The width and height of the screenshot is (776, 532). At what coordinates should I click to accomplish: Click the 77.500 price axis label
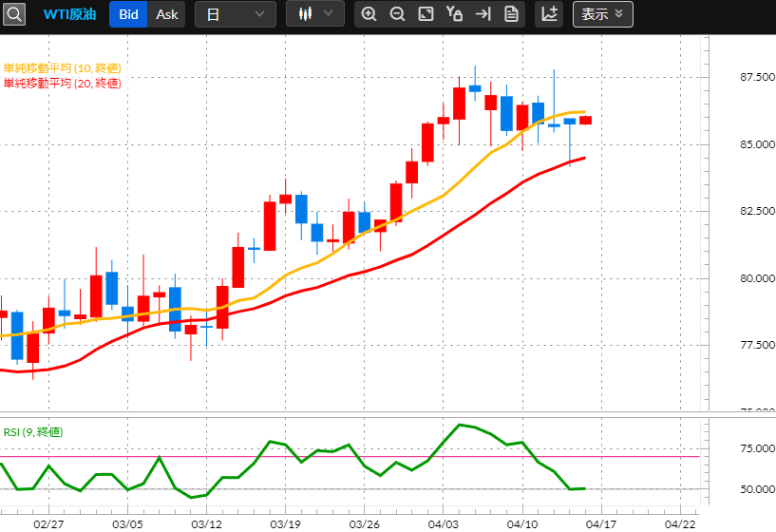tap(758, 345)
